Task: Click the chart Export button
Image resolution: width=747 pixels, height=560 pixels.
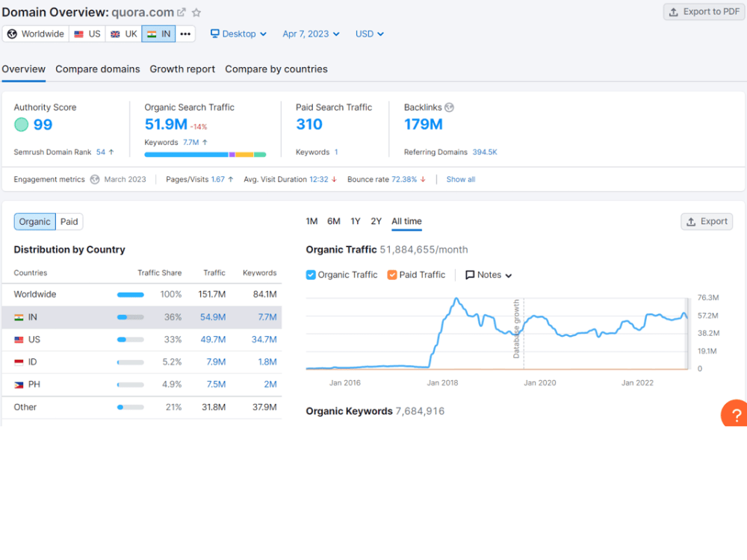Action: [x=707, y=222]
